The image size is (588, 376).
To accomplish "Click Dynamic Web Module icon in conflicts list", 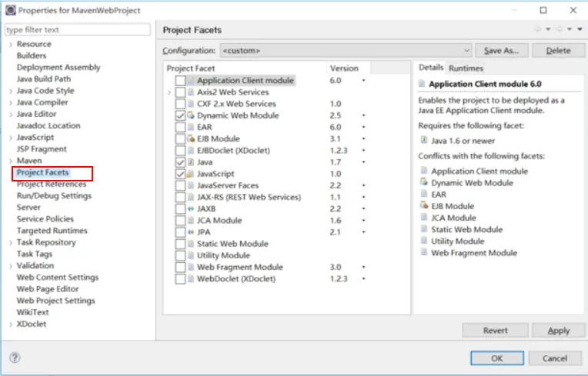I will [424, 182].
